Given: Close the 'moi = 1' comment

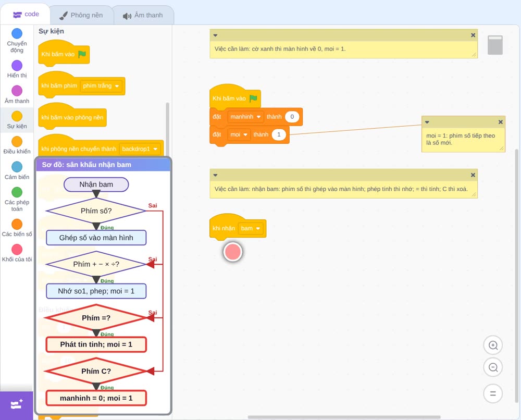Looking at the screenshot, I should 500,122.
